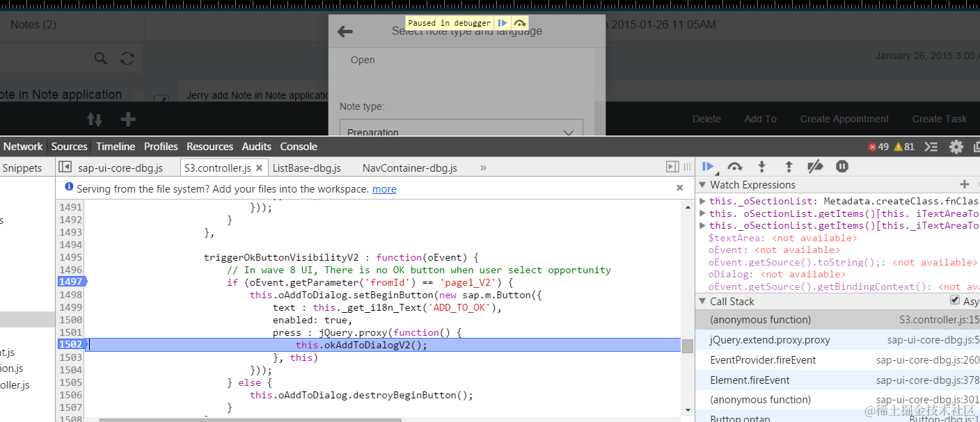980x422 pixels.
Task: Switch to the Sources panel
Action: (x=69, y=147)
